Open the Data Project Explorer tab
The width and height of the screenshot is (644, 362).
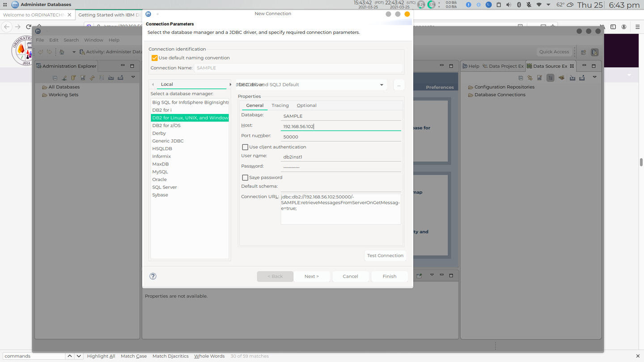pos(503,66)
